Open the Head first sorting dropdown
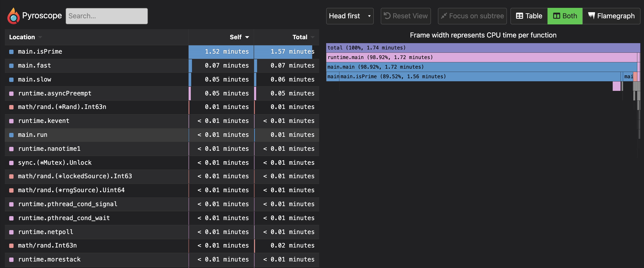Viewport: 644px width, 268px height. [350, 16]
